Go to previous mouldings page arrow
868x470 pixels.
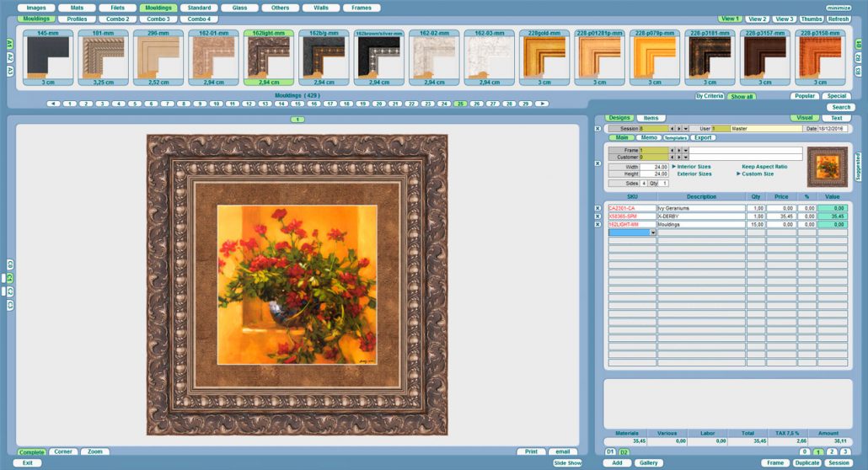tap(53, 104)
